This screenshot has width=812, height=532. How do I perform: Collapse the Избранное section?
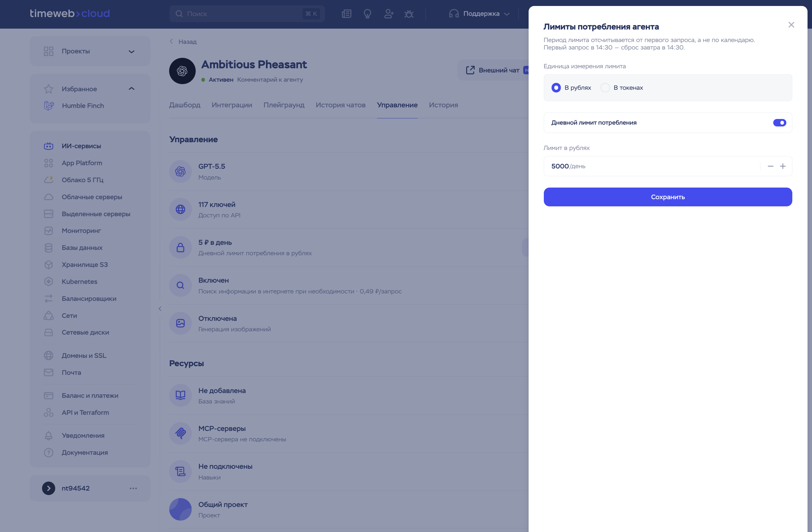tap(131, 89)
